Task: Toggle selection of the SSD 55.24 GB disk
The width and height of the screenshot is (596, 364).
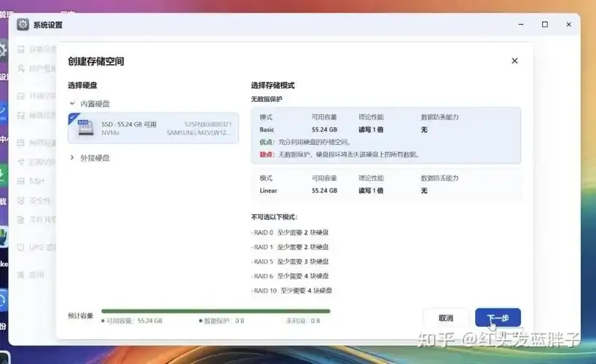Action: [154, 128]
